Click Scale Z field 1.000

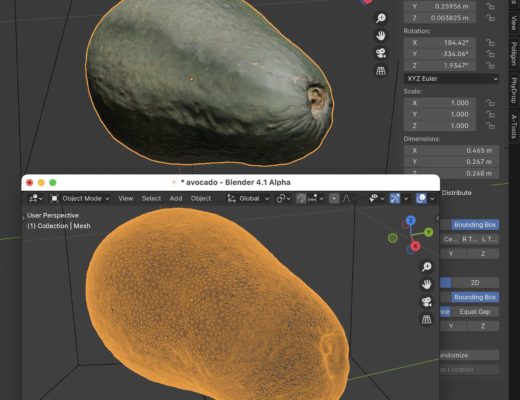[x=440, y=126]
